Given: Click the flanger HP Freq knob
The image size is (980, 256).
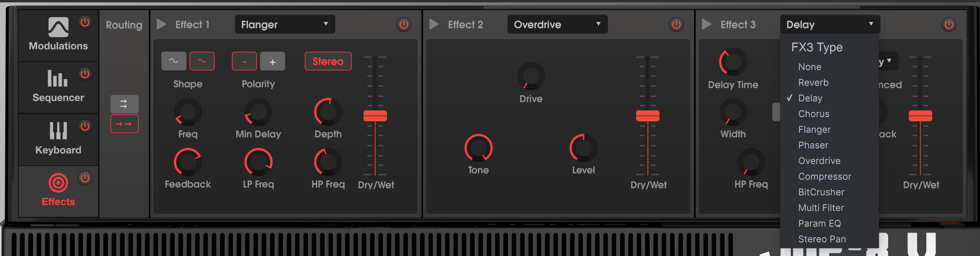Looking at the screenshot, I should [x=328, y=162].
